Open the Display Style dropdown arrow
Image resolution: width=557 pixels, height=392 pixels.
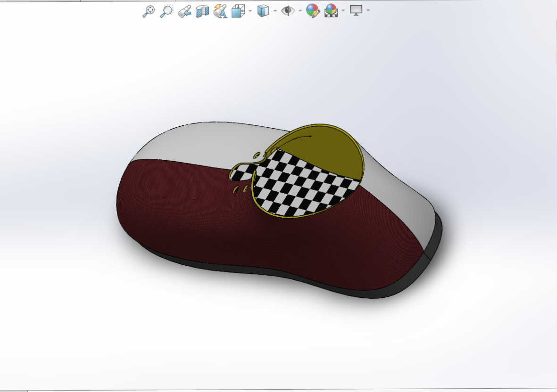pyautogui.click(x=275, y=11)
